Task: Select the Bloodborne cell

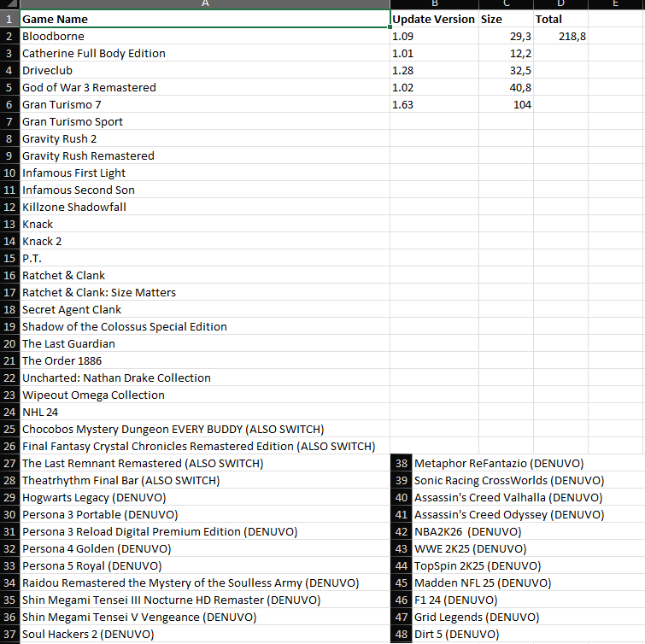Action: [205, 36]
